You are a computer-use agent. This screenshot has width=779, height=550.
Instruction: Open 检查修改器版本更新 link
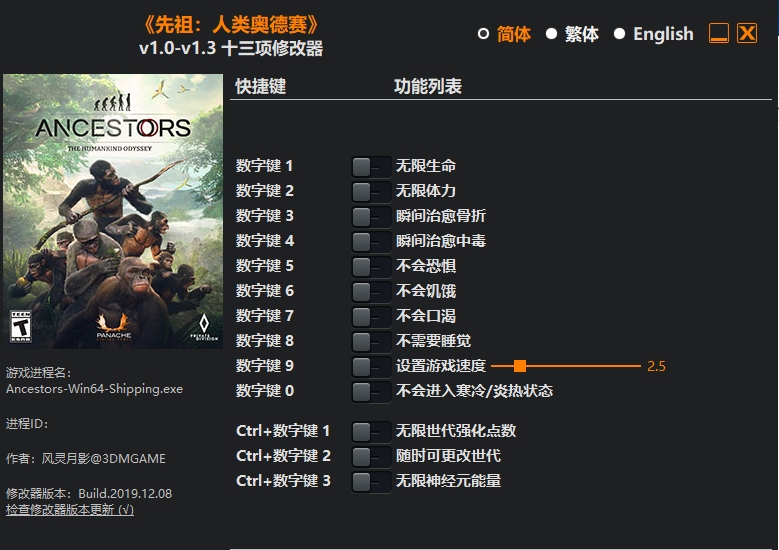click(70, 510)
